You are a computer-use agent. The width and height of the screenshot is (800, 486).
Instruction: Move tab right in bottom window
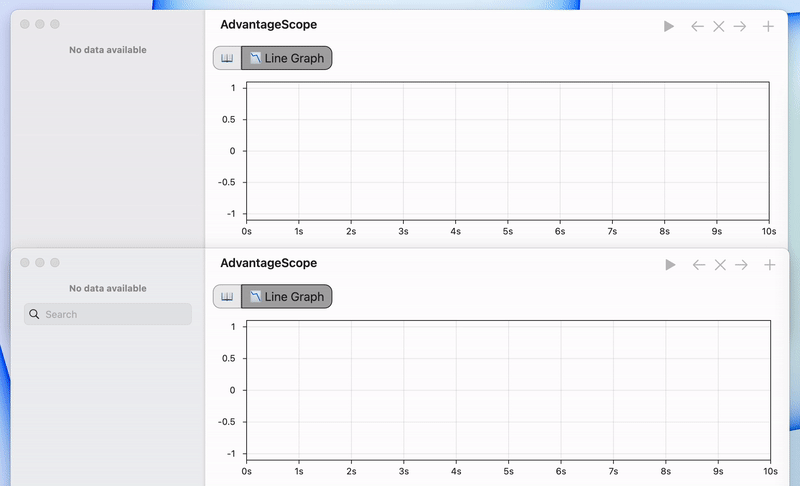tap(741, 265)
